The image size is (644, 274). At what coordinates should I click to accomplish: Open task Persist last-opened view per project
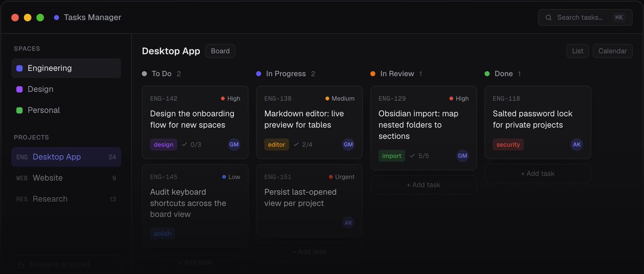[x=309, y=201]
